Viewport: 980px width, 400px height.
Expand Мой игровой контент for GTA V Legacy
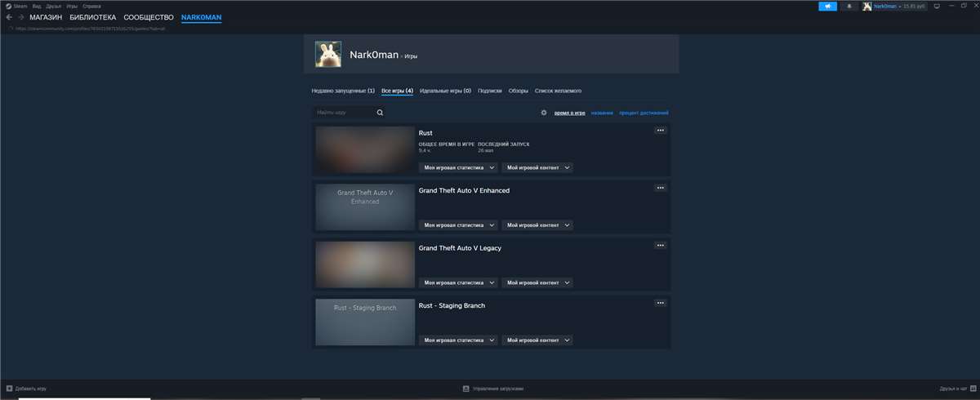(x=537, y=282)
